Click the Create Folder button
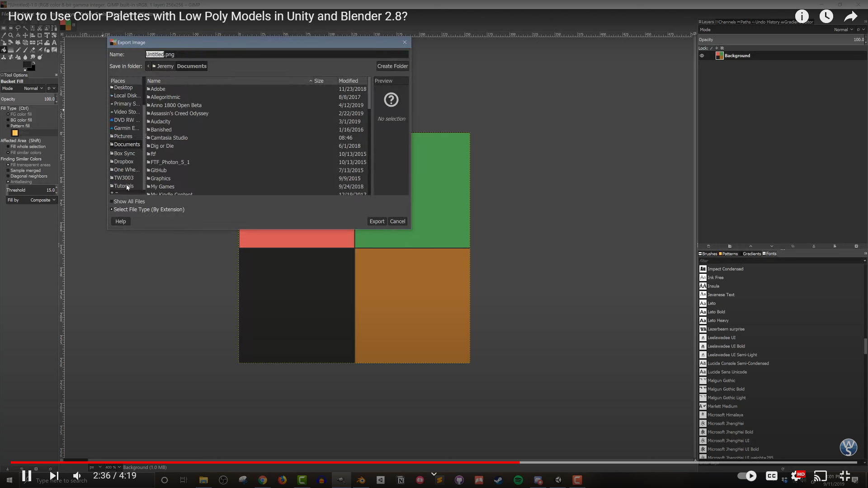Screen dimensions: 868x488 [392, 66]
